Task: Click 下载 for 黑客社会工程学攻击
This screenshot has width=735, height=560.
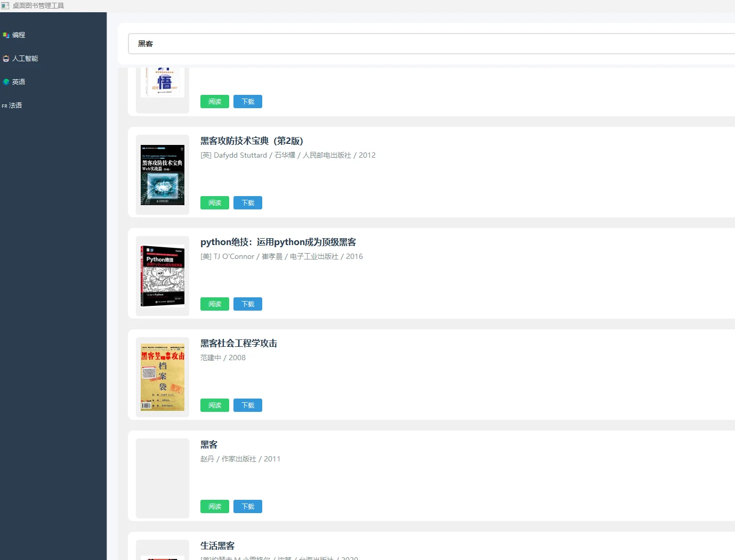Action: [x=248, y=405]
